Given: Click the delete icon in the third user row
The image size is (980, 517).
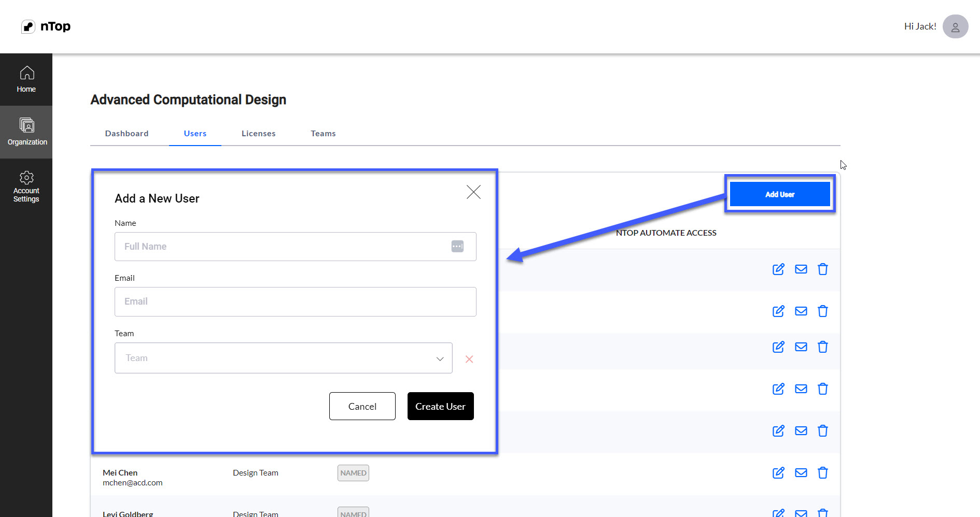Looking at the screenshot, I should coord(823,347).
